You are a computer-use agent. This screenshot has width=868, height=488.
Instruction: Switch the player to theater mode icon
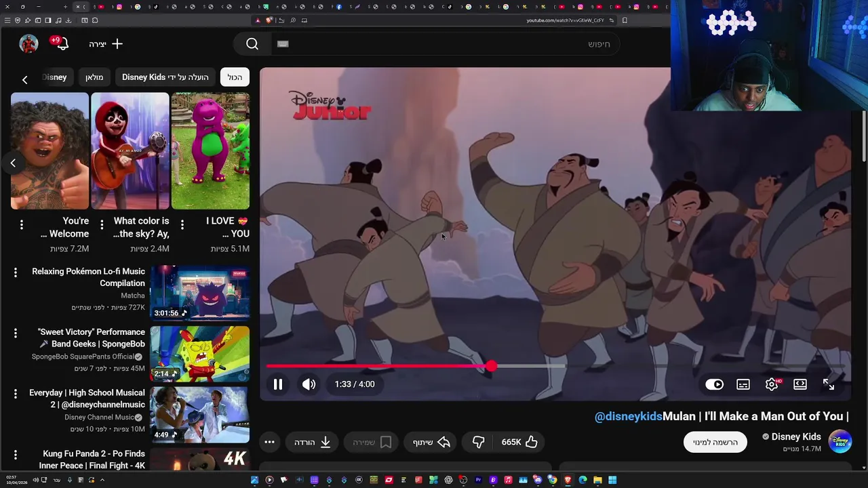click(x=800, y=384)
